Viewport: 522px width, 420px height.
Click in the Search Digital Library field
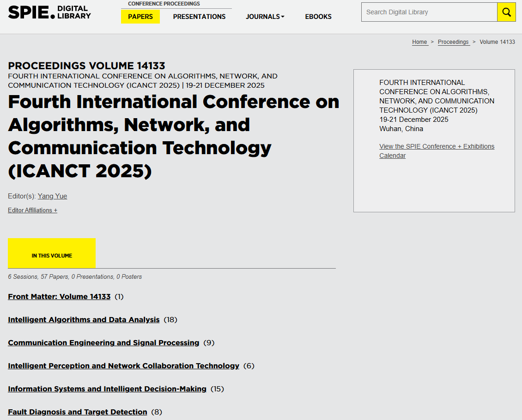click(429, 12)
